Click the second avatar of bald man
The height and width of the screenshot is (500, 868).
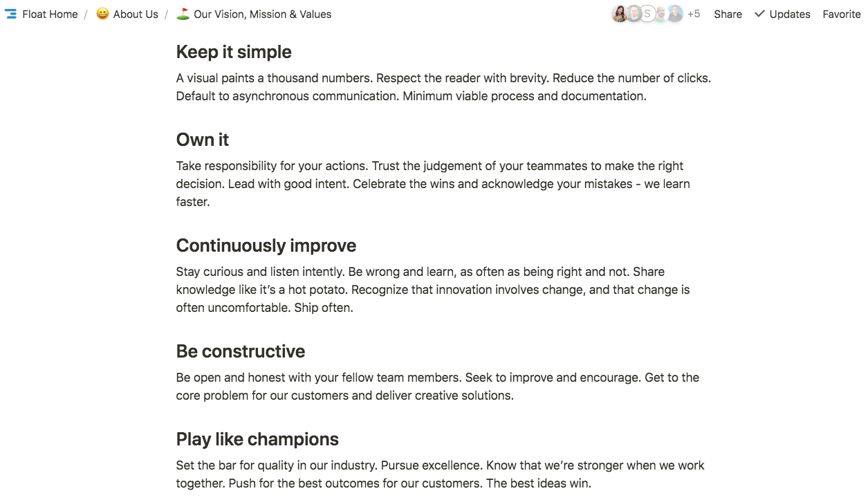pos(634,14)
